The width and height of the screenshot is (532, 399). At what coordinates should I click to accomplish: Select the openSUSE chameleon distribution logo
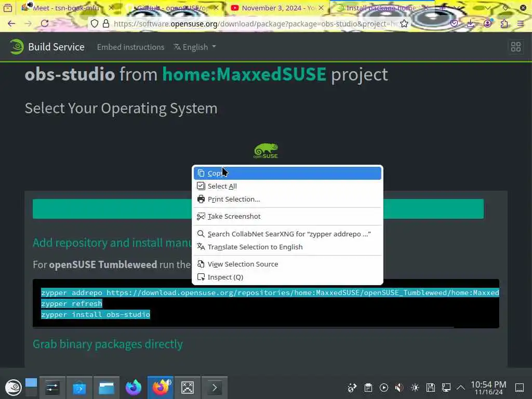point(265,151)
